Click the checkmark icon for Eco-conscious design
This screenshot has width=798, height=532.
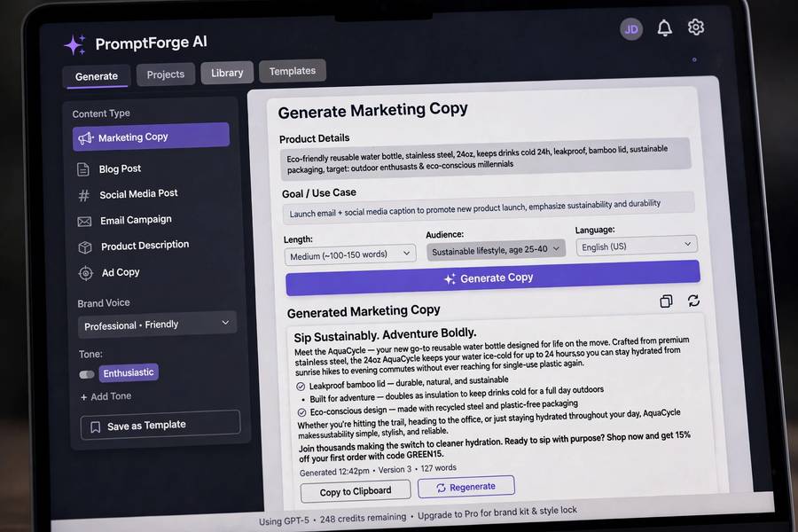[x=301, y=412]
